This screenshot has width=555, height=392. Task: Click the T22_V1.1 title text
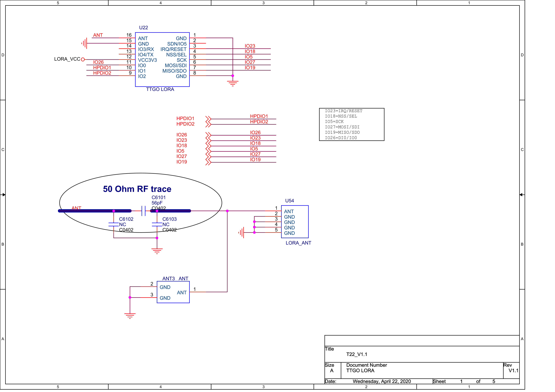[357, 354]
